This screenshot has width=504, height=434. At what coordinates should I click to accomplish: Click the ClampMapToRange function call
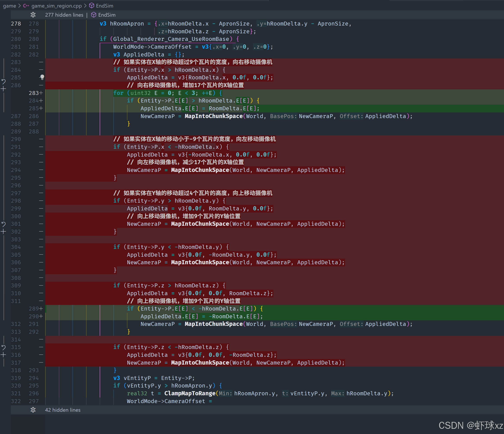[190, 393]
